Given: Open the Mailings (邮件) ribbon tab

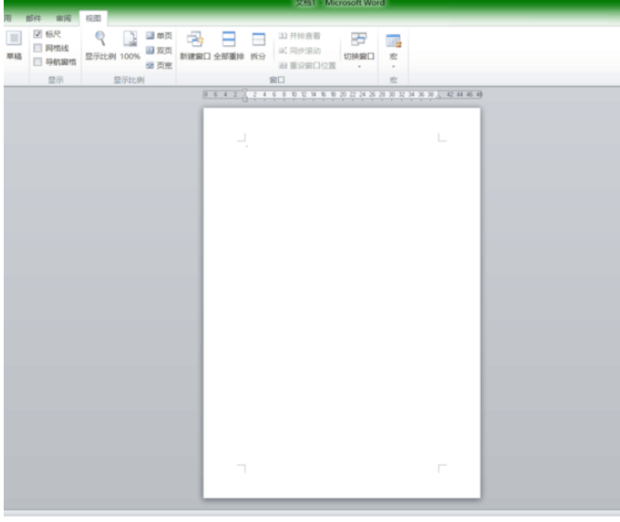Looking at the screenshot, I should coord(33,18).
